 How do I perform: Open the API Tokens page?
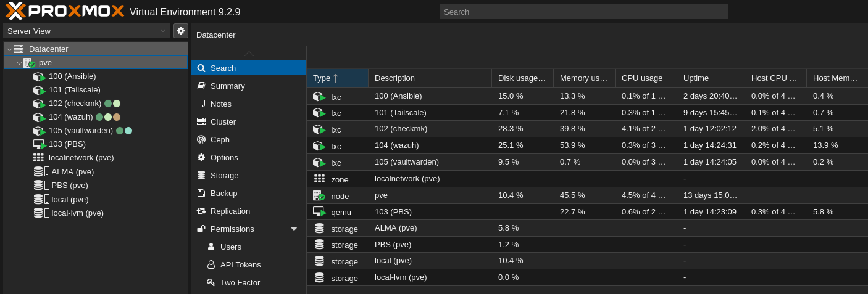click(x=249, y=264)
